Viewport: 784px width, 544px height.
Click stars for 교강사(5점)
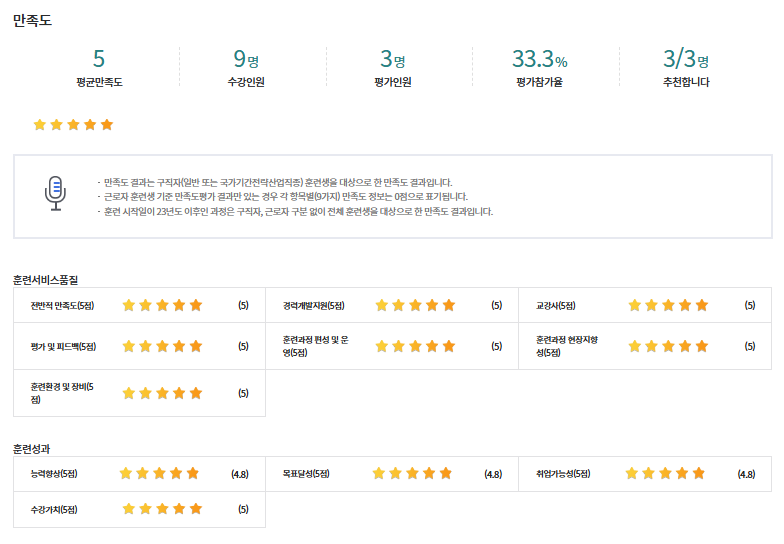tap(668, 305)
